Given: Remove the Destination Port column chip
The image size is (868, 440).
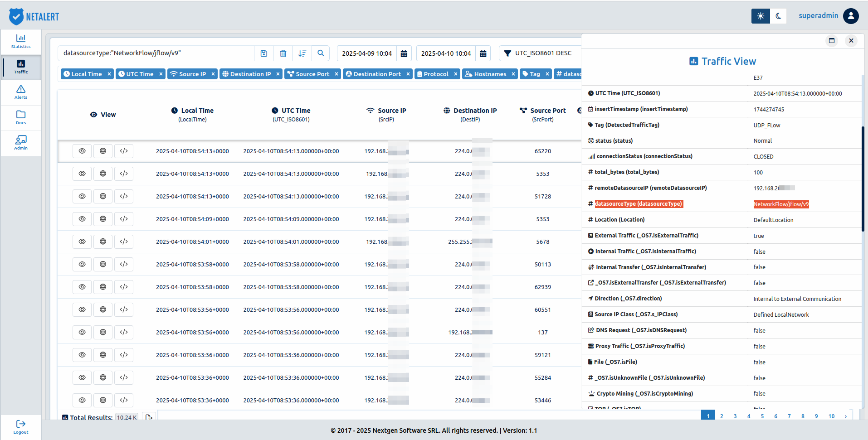Looking at the screenshot, I should [x=408, y=74].
